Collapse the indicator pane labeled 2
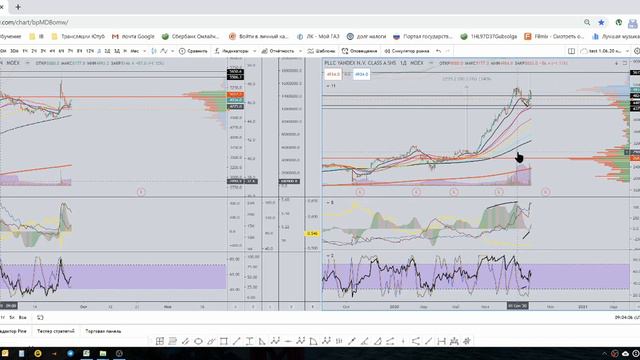The width and height of the screenshot is (640, 360). pos(327,256)
